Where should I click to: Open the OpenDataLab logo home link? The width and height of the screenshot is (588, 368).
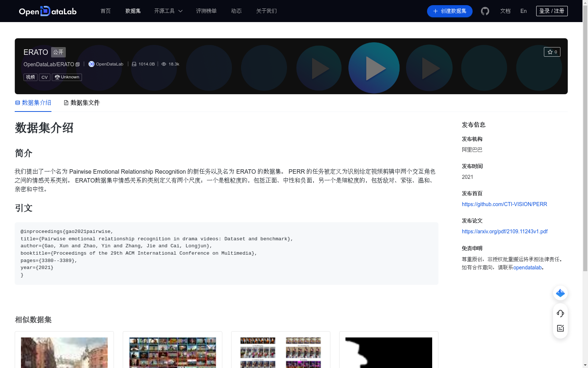pos(48,11)
